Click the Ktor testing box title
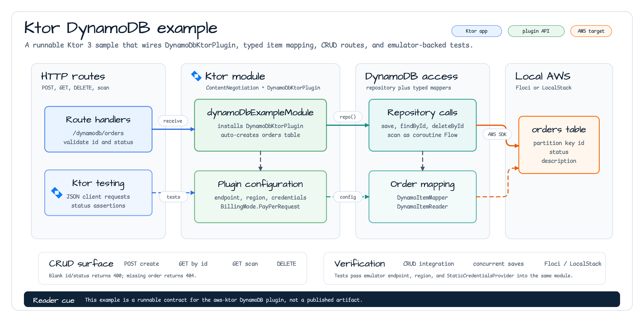The image size is (644, 322). pos(98,183)
